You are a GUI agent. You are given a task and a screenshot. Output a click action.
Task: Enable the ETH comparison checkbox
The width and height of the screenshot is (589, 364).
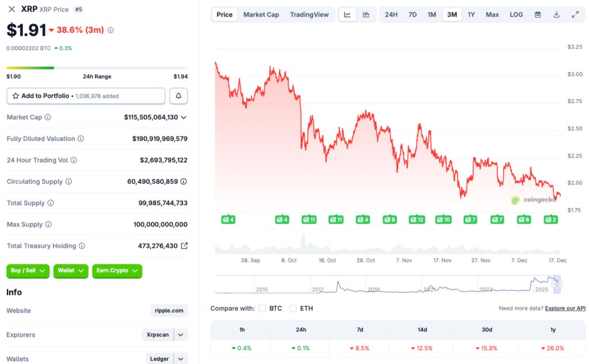pos(293,308)
